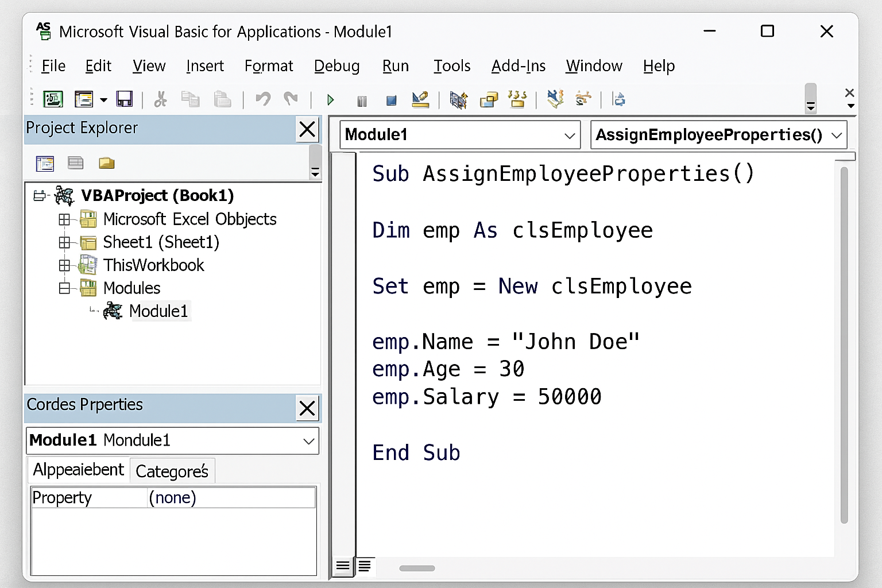Click the View Object icon in Project Explorer
Image resolution: width=882 pixels, height=588 pixels.
[x=76, y=163]
